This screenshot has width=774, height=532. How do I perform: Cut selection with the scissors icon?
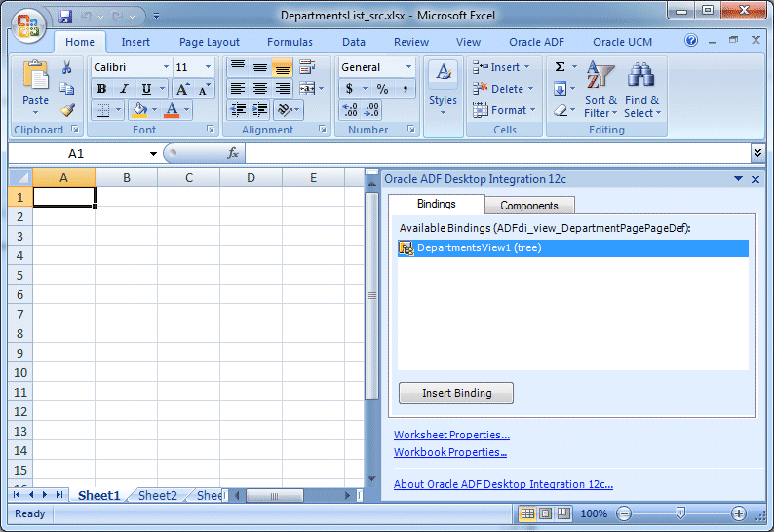click(x=67, y=67)
